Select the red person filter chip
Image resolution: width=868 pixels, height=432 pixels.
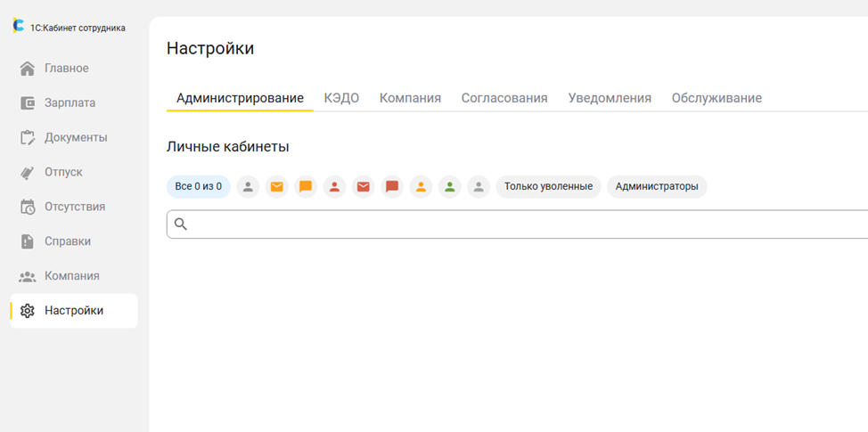click(334, 187)
